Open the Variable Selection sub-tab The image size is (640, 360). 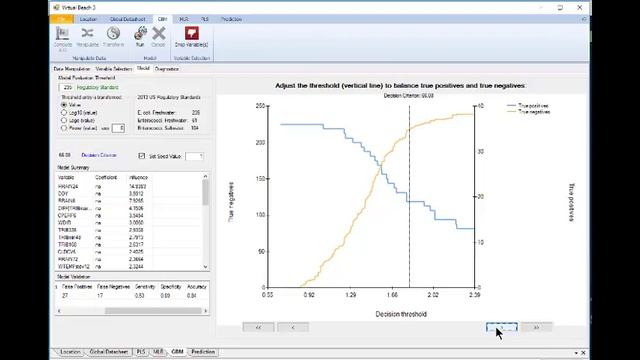113,69
